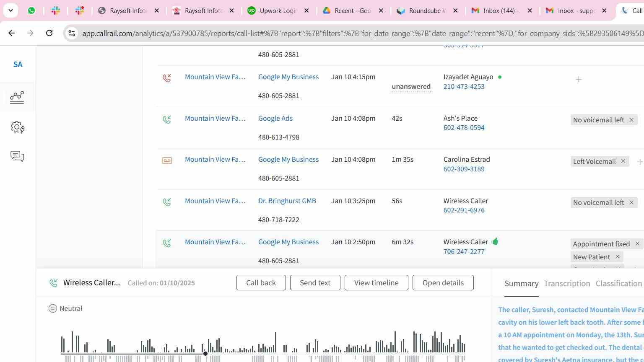The image size is (644, 362).
Task: Remove No voicemail left tag from 602-291-6976 call
Action: pyautogui.click(x=631, y=202)
